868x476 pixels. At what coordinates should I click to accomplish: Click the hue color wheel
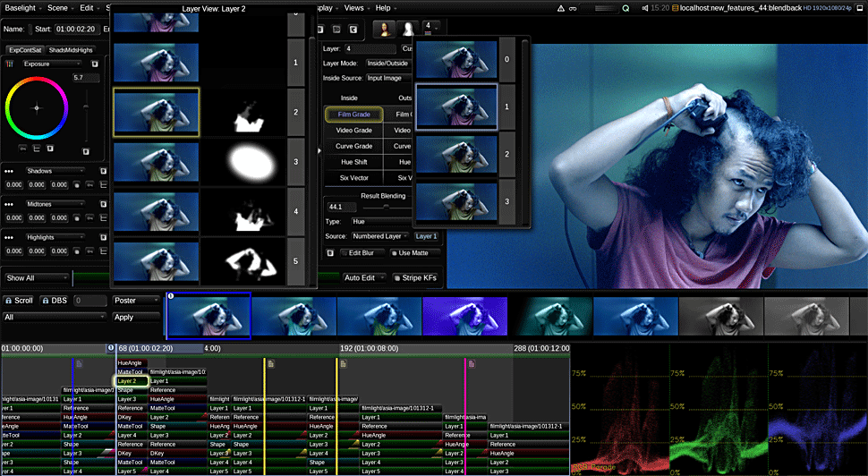(36, 107)
